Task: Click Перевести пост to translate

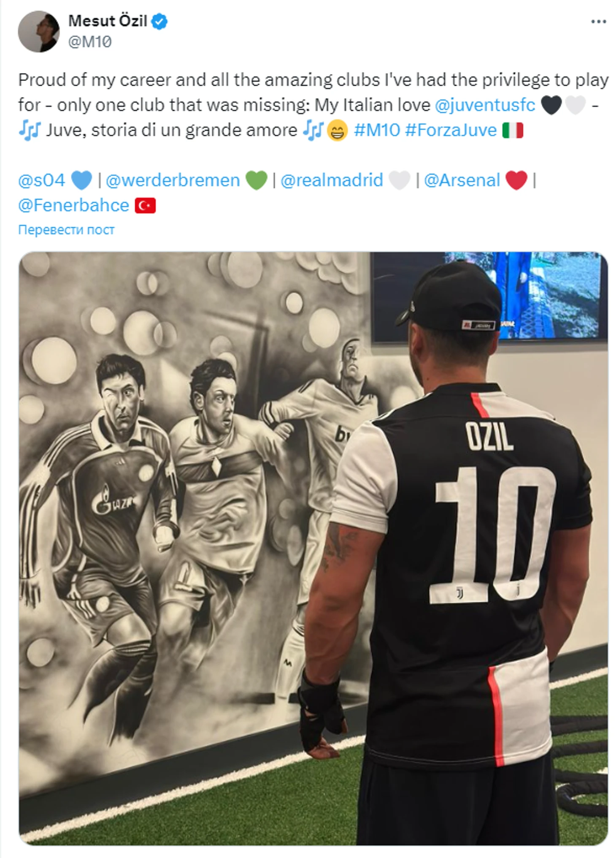Action: tap(66, 230)
